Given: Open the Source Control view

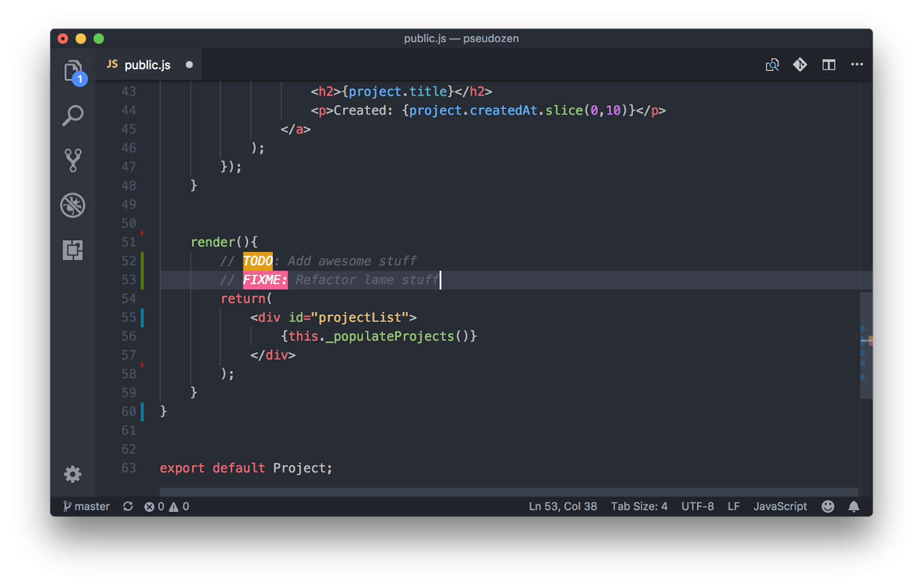Looking at the screenshot, I should coord(73,160).
